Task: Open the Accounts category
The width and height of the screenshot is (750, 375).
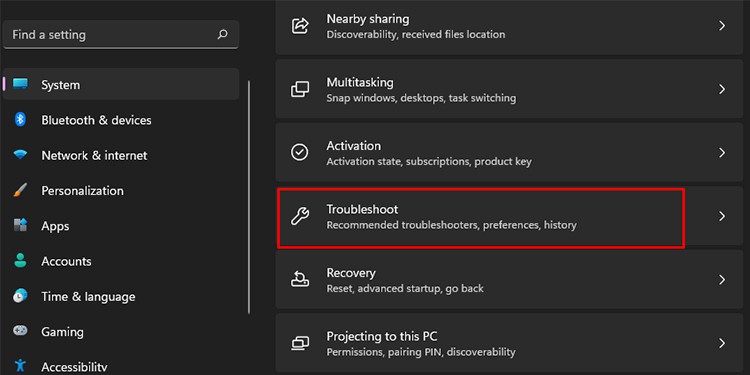Action: click(x=66, y=261)
